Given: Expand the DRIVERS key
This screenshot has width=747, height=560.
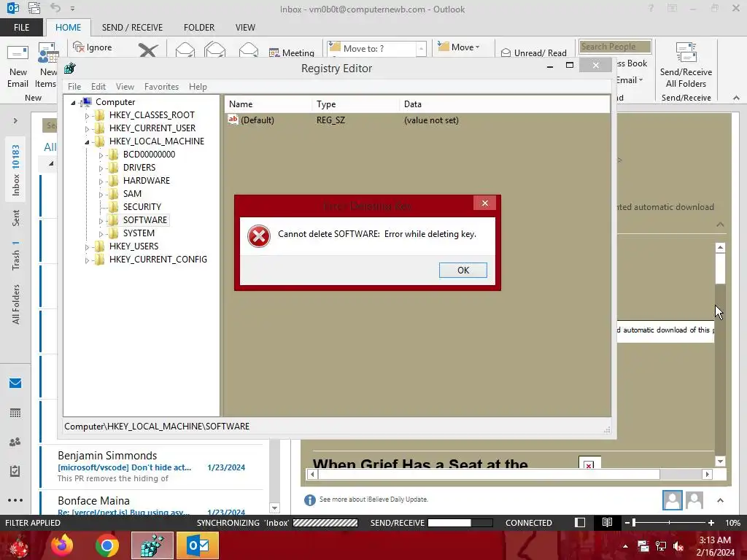Looking at the screenshot, I should (x=101, y=168).
